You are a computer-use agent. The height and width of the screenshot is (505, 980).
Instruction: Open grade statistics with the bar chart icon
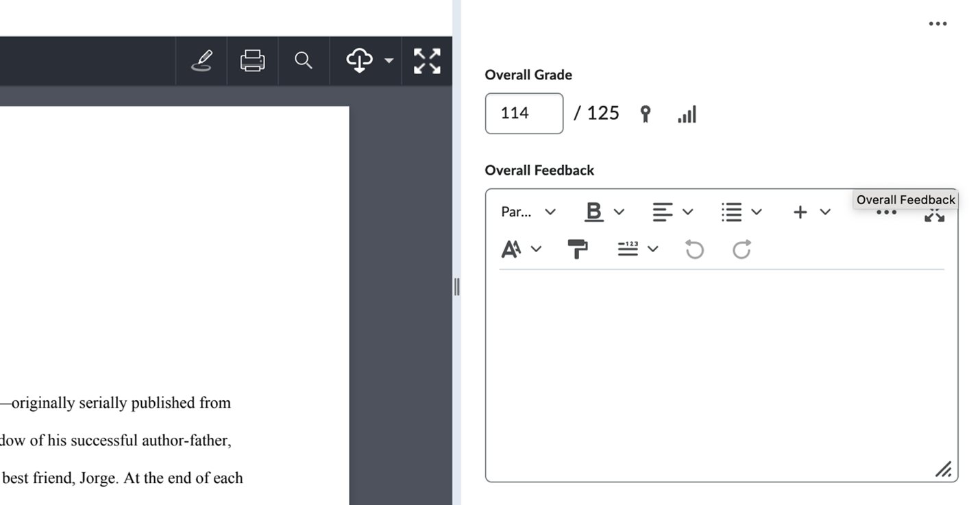(x=686, y=114)
